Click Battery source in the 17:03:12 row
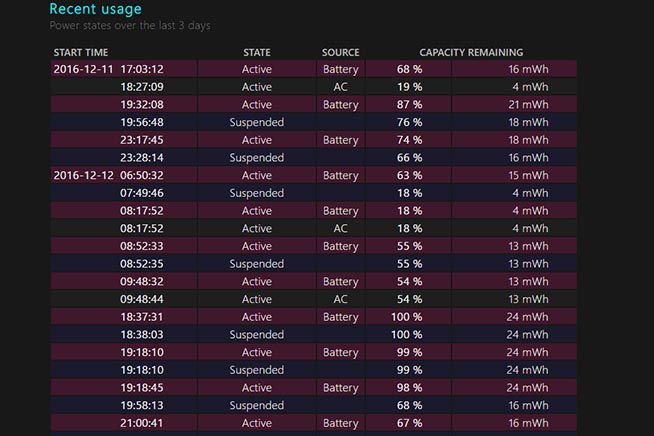This screenshot has height=436, width=654. (340, 69)
